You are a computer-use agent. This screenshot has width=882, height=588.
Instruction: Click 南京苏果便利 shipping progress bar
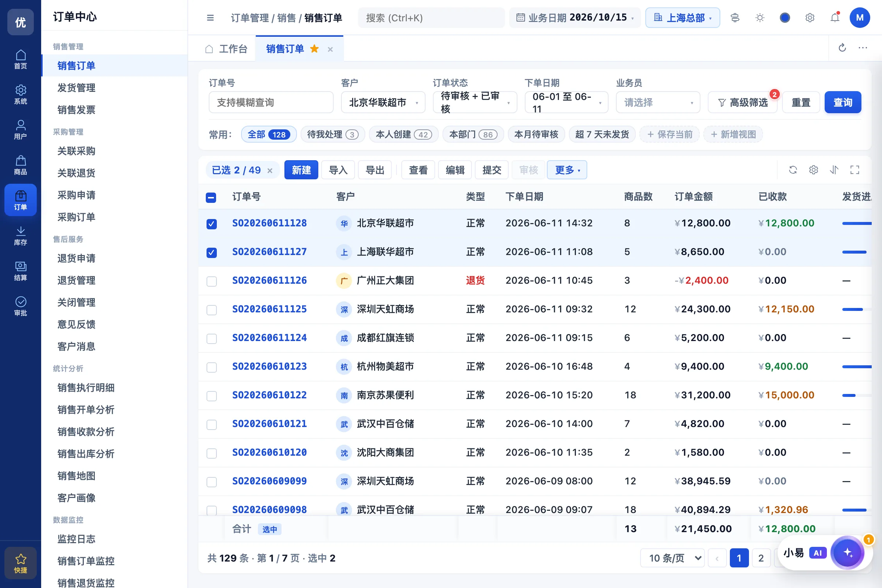857,395
